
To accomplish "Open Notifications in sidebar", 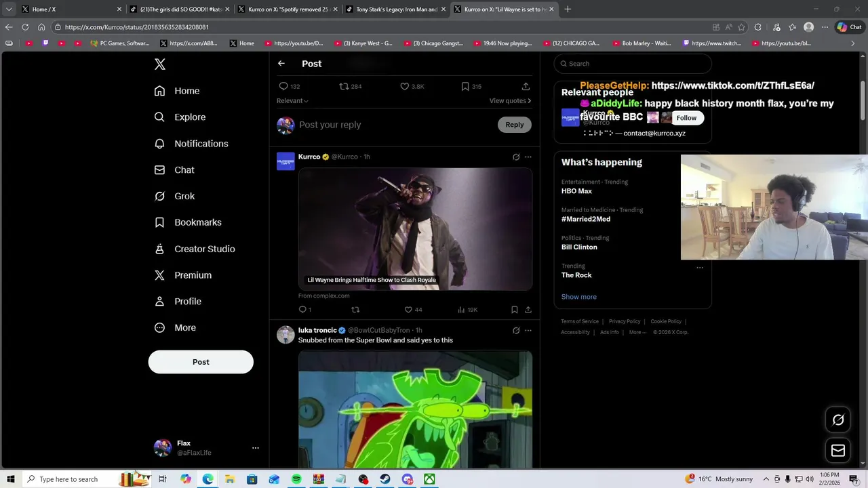I will coord(191,144).
